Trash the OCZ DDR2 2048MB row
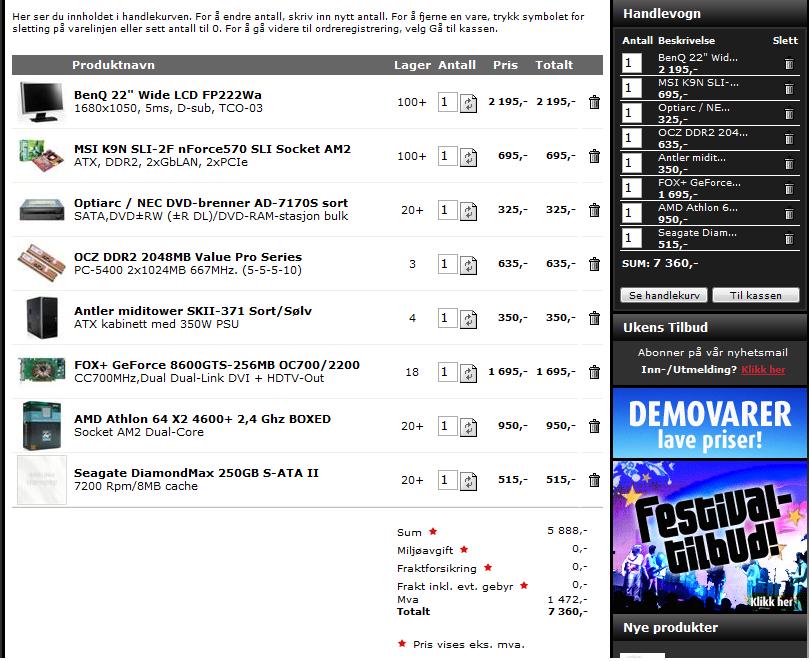Image resolution: width=810 pixels, height=661 pixels. pos(594,264)
